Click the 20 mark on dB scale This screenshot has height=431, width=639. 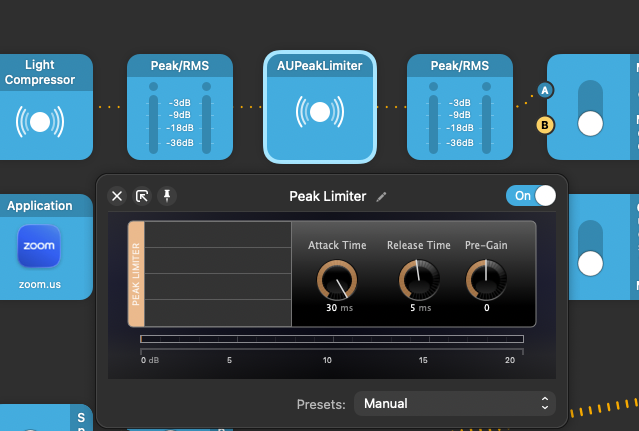click(x=510, y=360)
